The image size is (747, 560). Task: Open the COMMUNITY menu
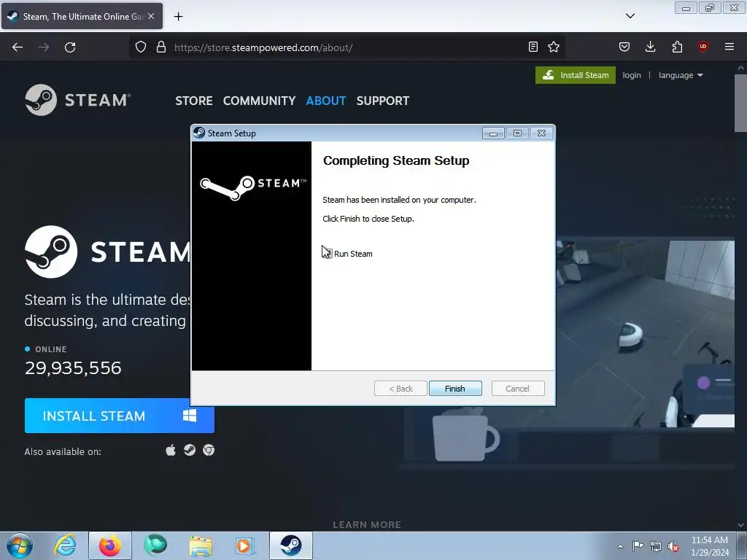tap(259, 101)
